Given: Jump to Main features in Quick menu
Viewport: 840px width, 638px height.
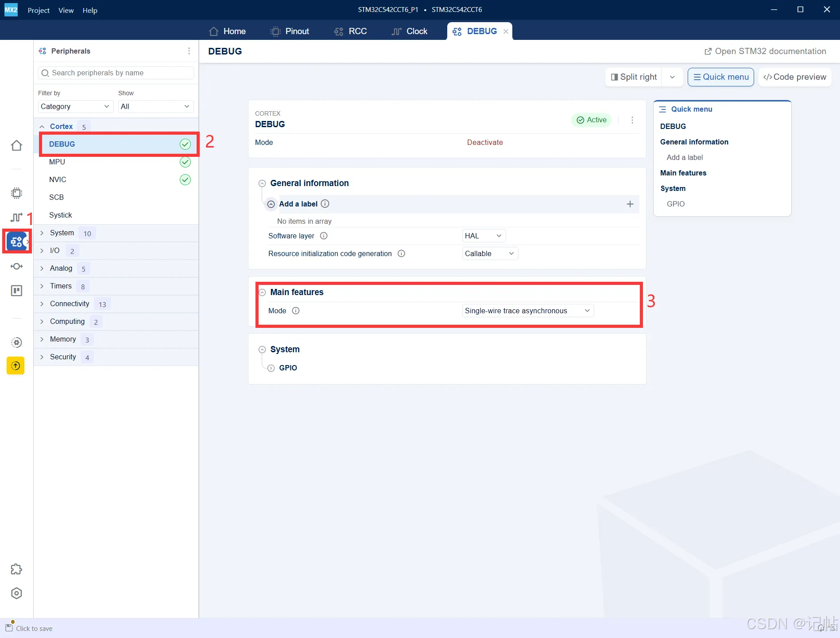Looking at the screenshot, I should [x=683, y=173].
